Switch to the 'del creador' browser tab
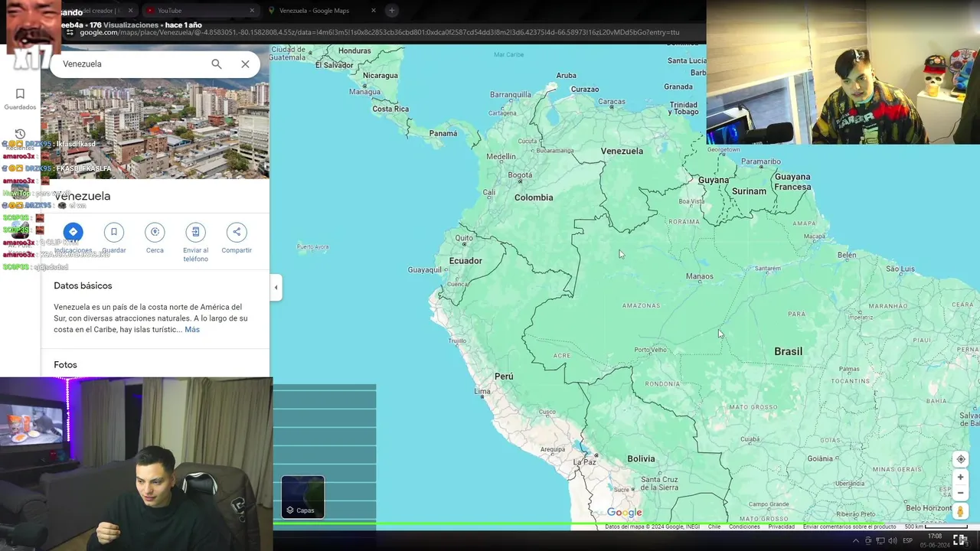This screenshot has height=551, width=980. 100,11
